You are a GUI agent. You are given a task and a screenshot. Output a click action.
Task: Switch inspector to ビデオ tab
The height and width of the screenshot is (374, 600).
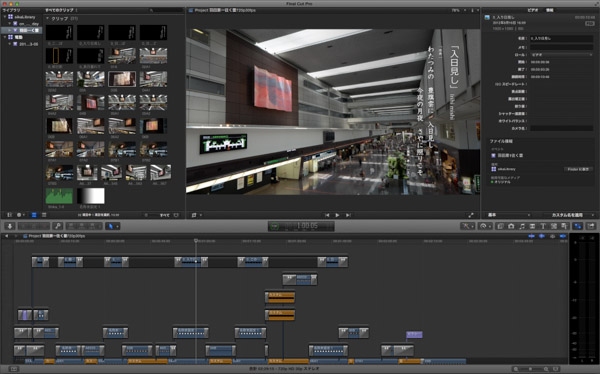533,10
